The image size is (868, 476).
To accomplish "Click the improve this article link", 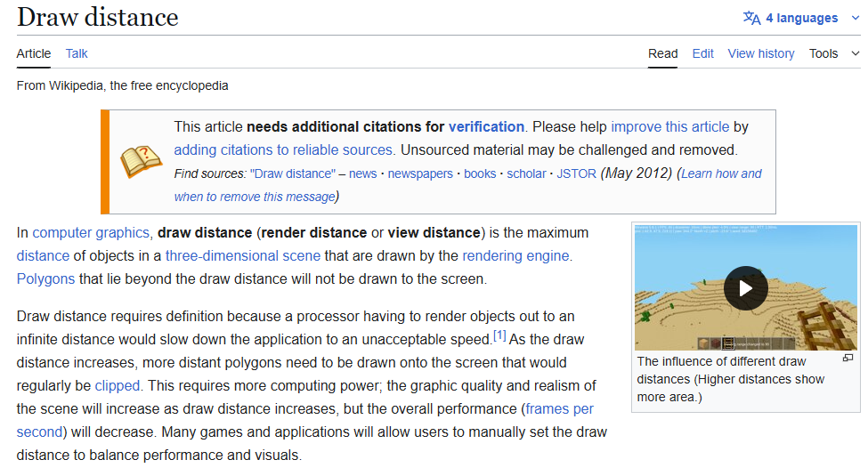I will [669, 126].
